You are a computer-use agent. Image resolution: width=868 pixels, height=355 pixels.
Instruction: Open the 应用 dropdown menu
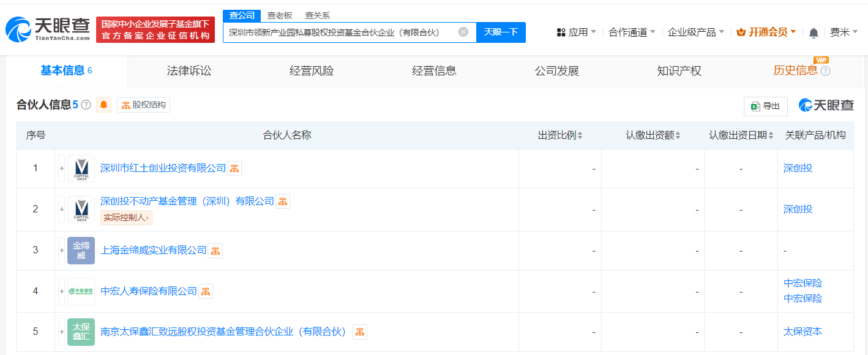click(576, 32)
